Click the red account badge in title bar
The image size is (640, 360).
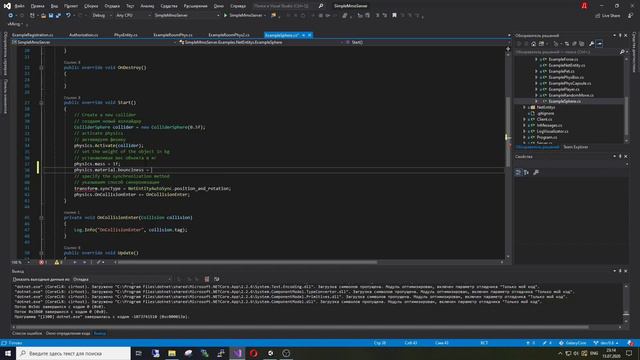point(584,6)
